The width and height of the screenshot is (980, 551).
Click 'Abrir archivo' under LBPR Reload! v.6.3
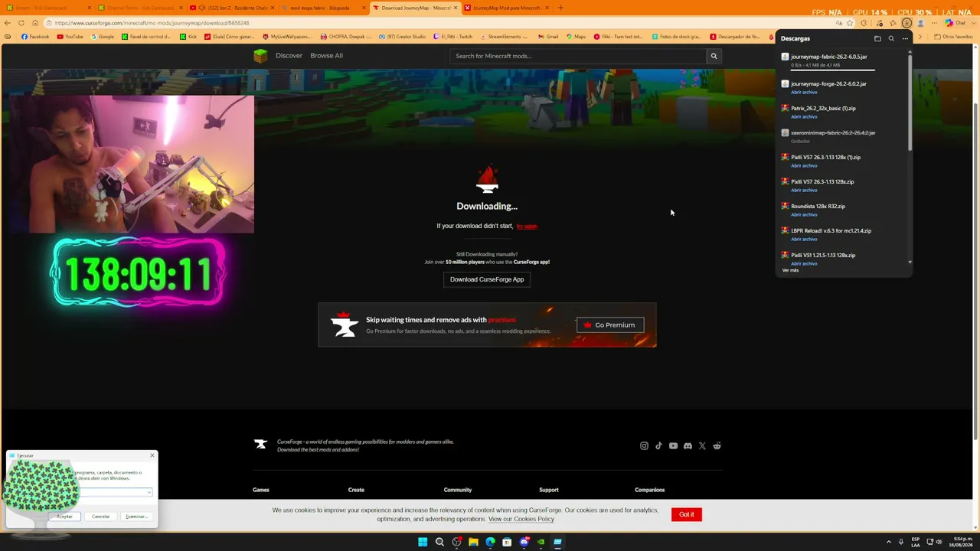click(x=804, y=240)
